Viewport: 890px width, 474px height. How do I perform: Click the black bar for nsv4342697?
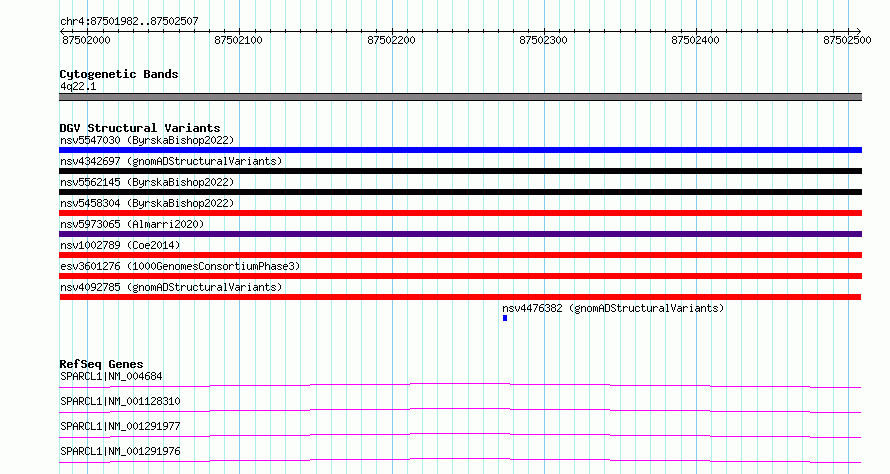click(460, 171)
